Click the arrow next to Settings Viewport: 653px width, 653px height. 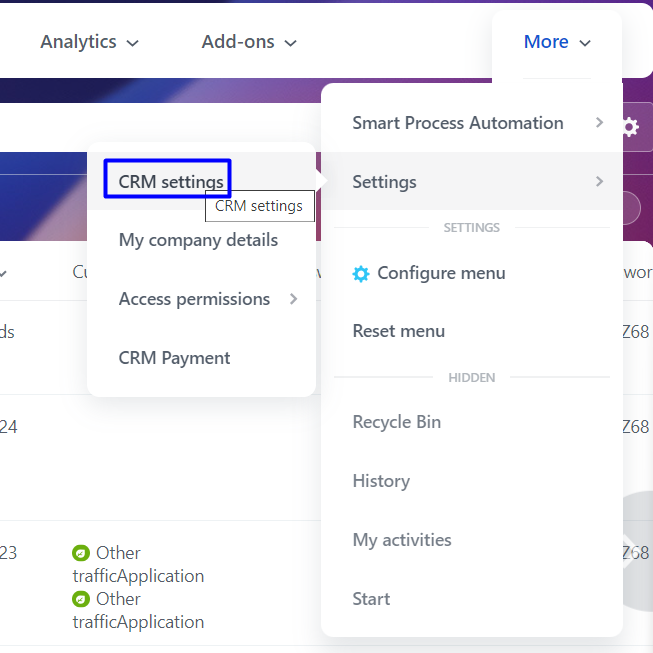coord(599,182)
